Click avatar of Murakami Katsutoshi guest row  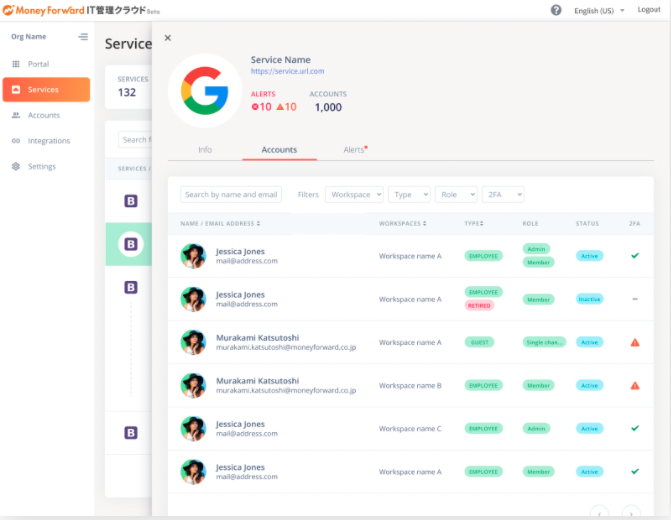click(193, 342)
